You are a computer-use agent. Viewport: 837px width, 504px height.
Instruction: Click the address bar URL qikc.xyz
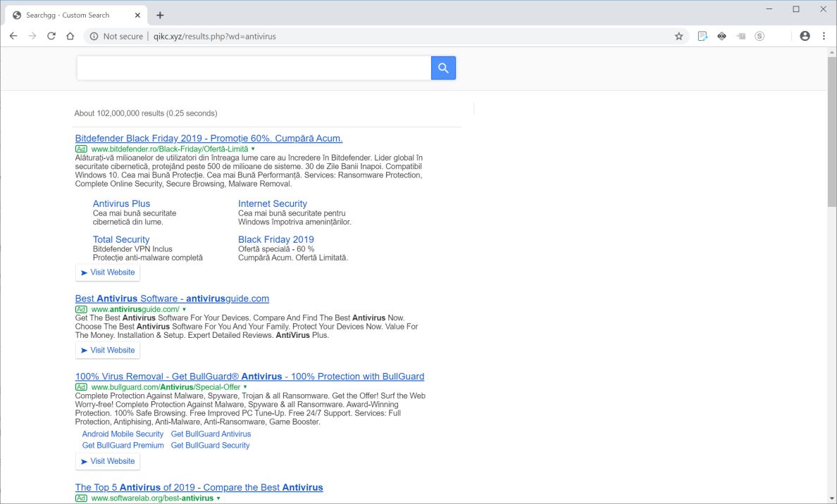(x=215, y=37)
